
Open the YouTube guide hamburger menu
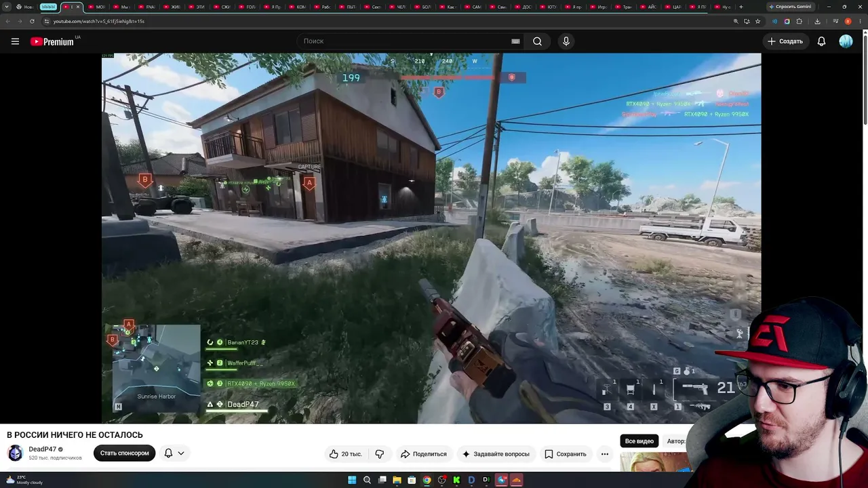click(x=15, y=41)
